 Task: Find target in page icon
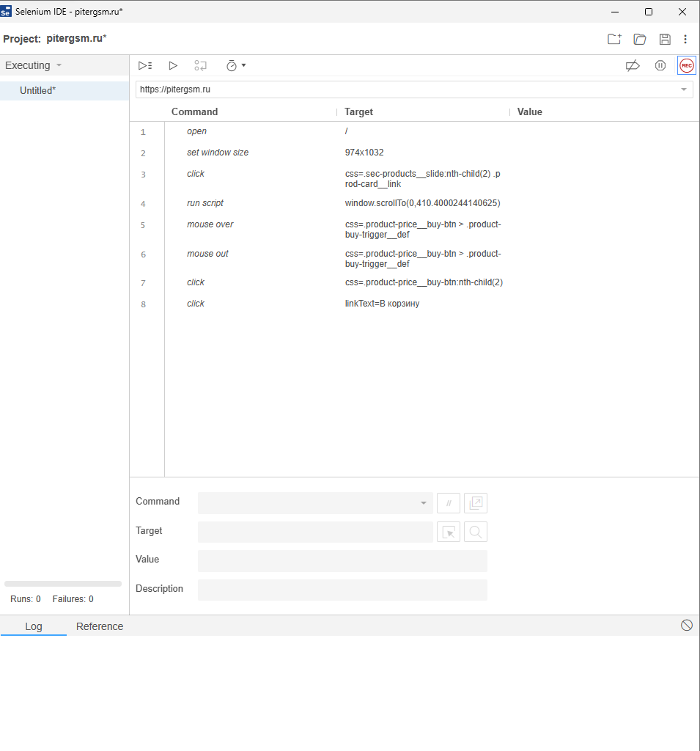point(476,532)
